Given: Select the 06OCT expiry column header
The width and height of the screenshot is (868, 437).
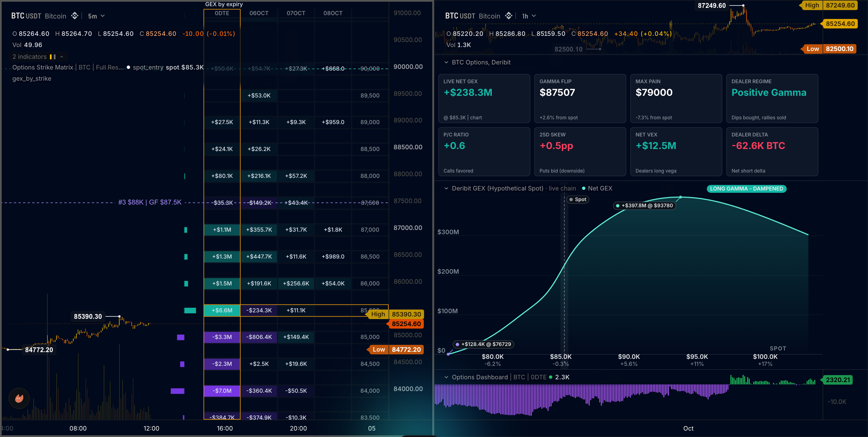Looking at the screenshot, I should coord(259,13).
